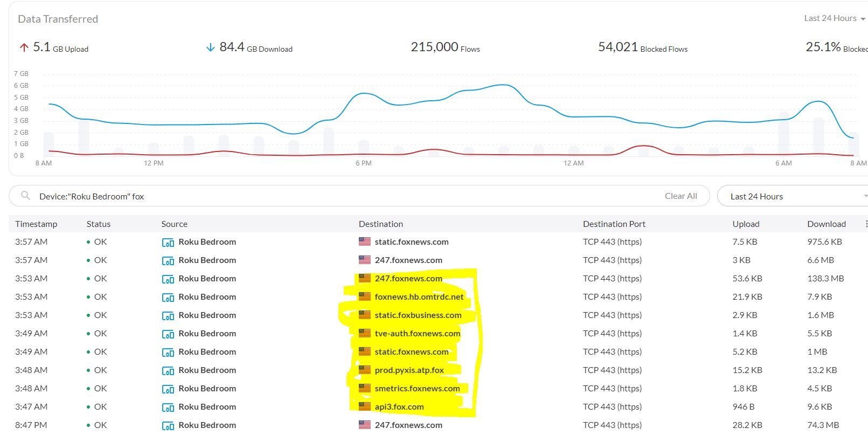868x435 pixels.
Task: Click the US flag beside 247.foxnews.com at 3:57 AM
Action: pos(365,260)
